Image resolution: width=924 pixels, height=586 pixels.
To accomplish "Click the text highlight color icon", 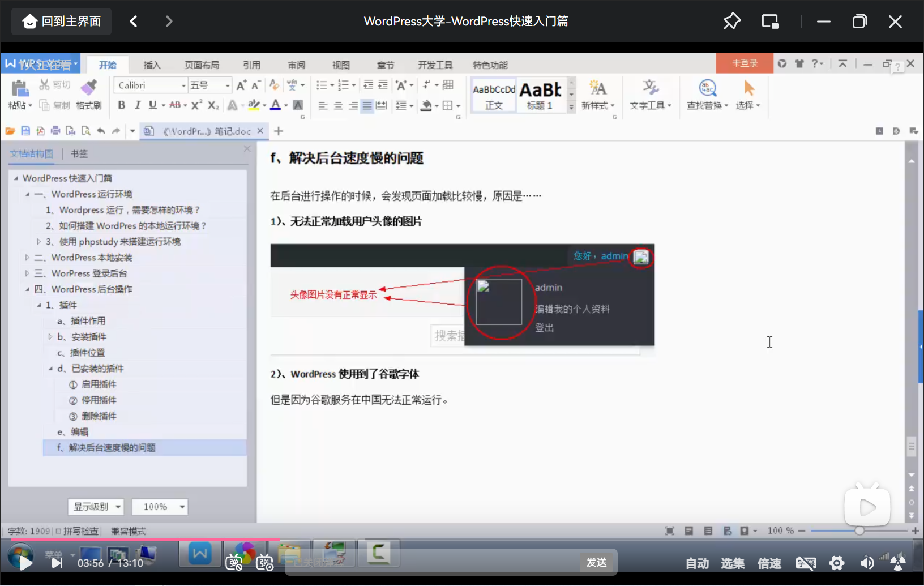I will [254, 105].
